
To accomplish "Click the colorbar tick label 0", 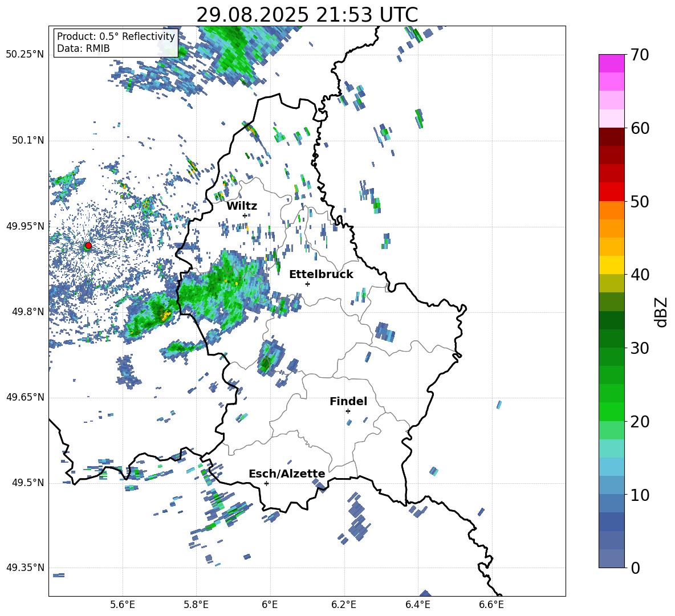I will pyautogui.click(x=636, y=568).
